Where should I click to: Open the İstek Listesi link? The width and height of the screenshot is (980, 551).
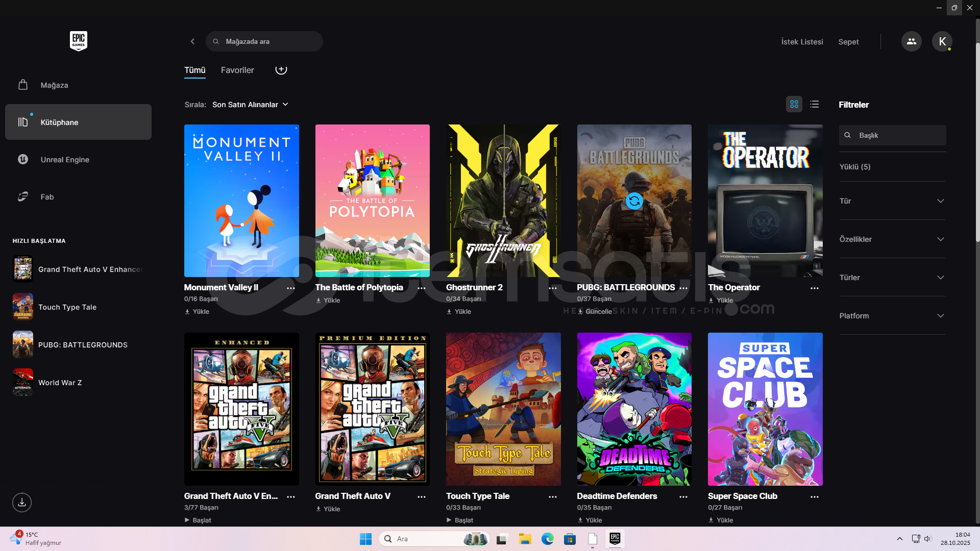[802, 42]
